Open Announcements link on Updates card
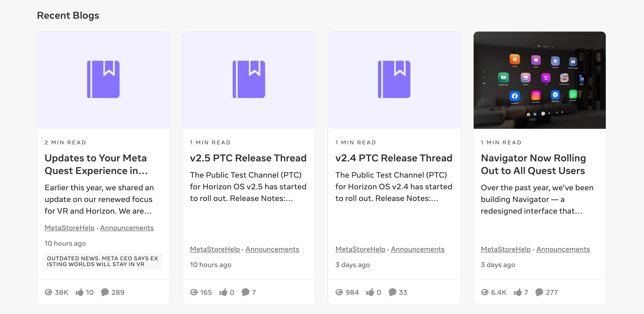 pos(127,228)
